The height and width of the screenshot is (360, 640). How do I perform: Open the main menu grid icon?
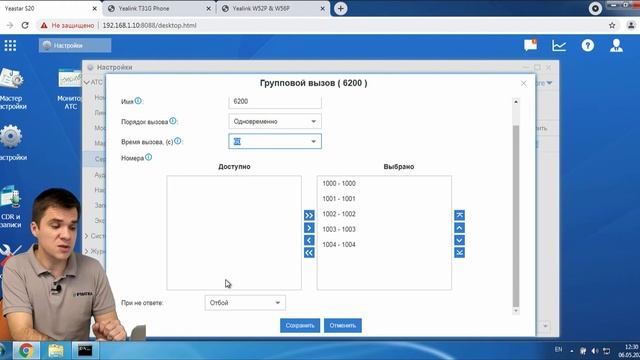(x=10, y=45)
